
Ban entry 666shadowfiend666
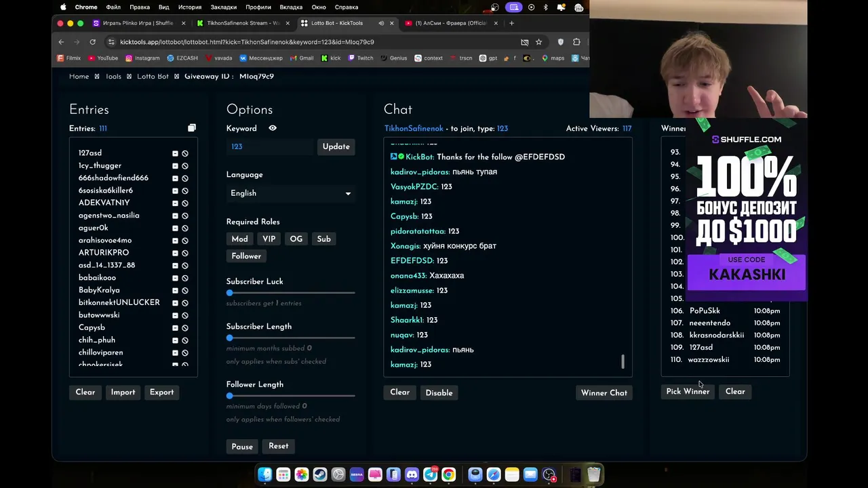185,178
